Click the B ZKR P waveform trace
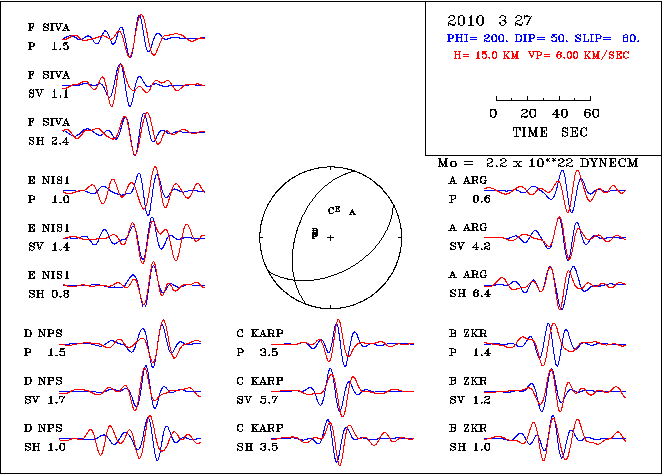Screen dimensions: 663x474 coord(555,344)
